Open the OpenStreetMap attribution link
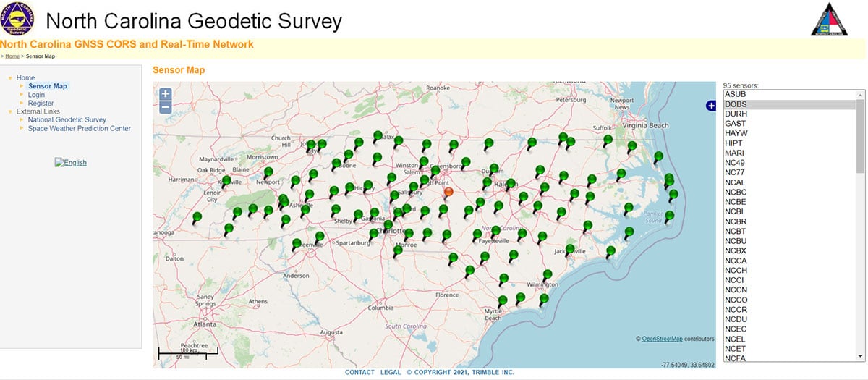 pos(662,339)
